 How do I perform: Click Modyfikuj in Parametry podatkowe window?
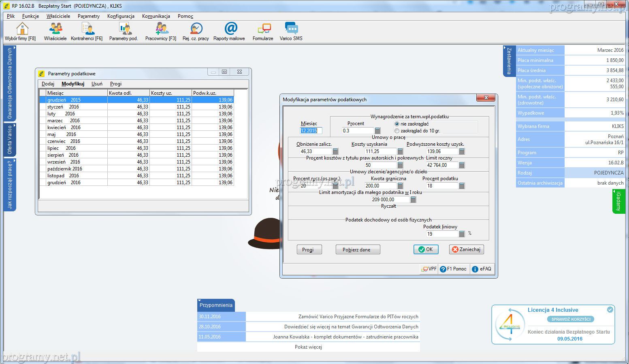coord(73,84)
